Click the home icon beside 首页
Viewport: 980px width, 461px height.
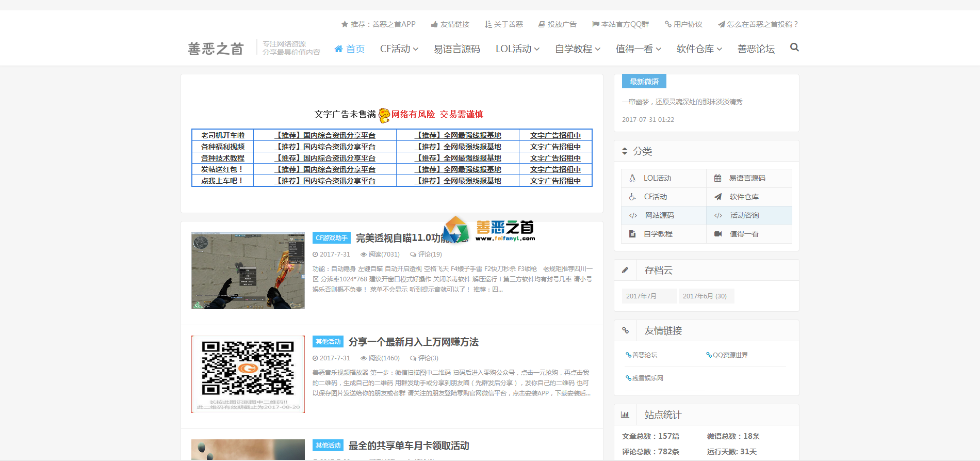(338, 49)
